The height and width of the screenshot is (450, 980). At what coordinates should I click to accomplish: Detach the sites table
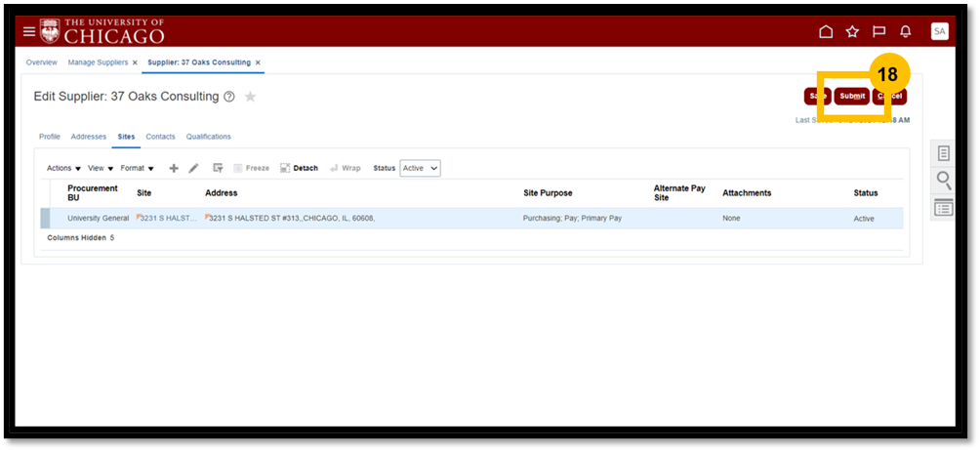point(299,168)
